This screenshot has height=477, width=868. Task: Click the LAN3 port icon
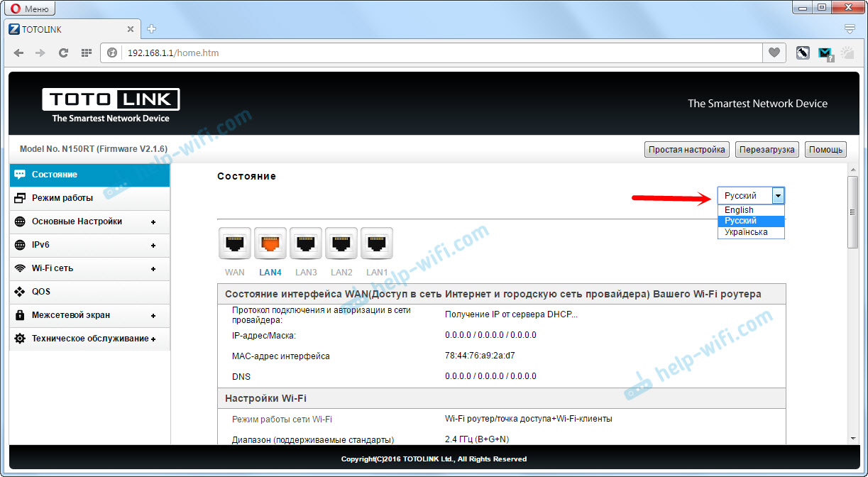(306, 244)
